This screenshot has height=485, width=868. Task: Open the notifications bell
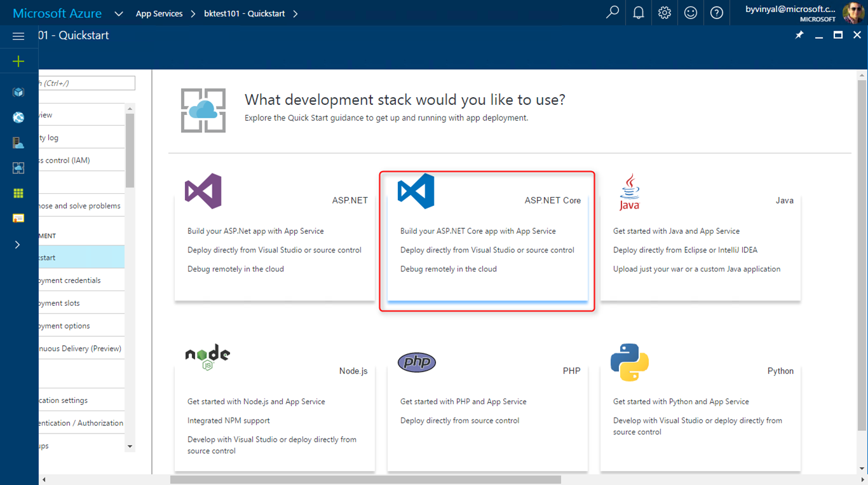tap(638, 13)
